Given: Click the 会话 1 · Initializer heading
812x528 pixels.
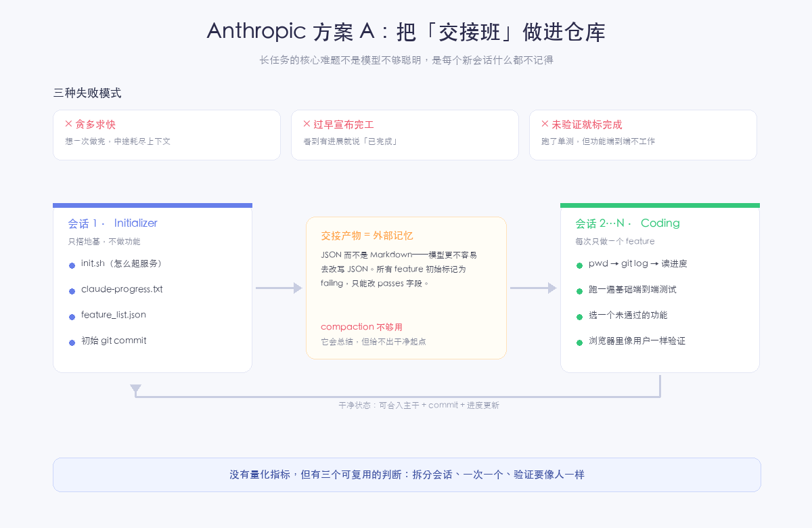Looking at the screenshot, I should coord(112,223).
